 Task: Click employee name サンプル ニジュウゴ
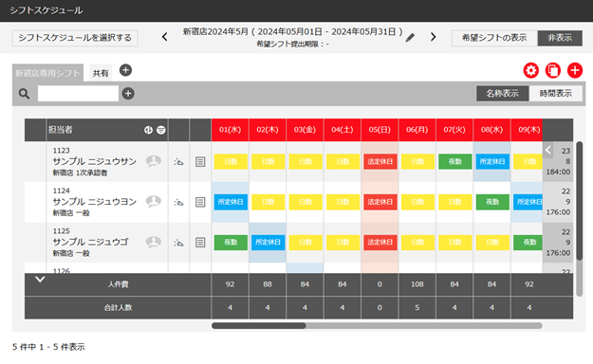point(90,242)
